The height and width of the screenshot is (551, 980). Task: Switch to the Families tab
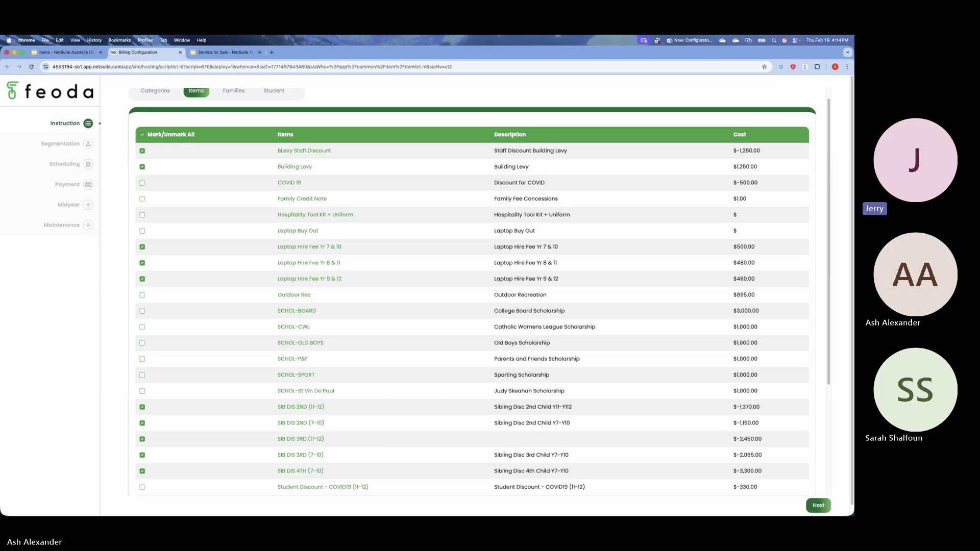[x=233, y=91]
